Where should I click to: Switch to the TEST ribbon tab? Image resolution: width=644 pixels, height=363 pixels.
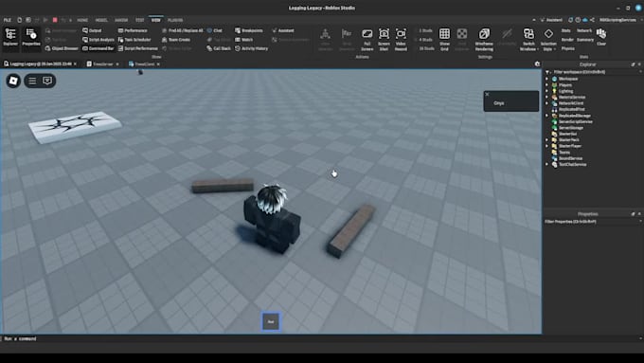(140, 20)
